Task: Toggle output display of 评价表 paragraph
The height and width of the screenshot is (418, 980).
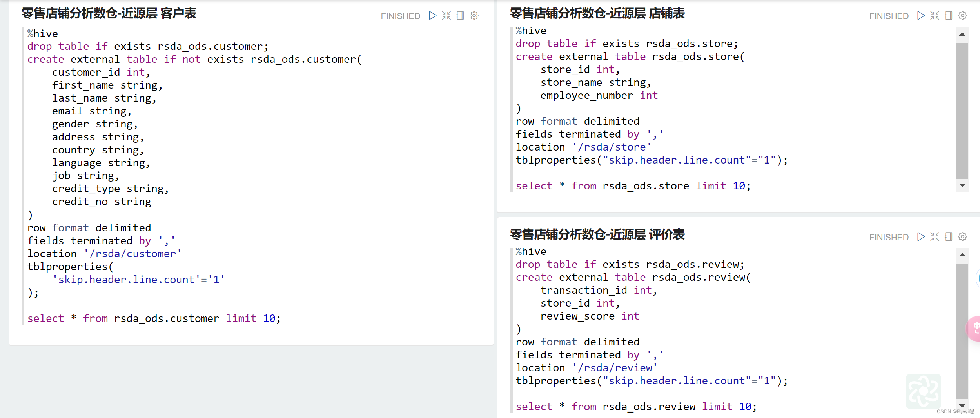Action: click(949, 237)
